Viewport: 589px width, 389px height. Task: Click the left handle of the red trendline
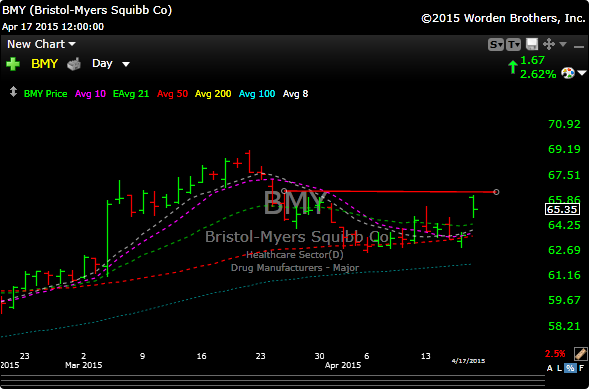pyautogui.click(x=284, y=191)
